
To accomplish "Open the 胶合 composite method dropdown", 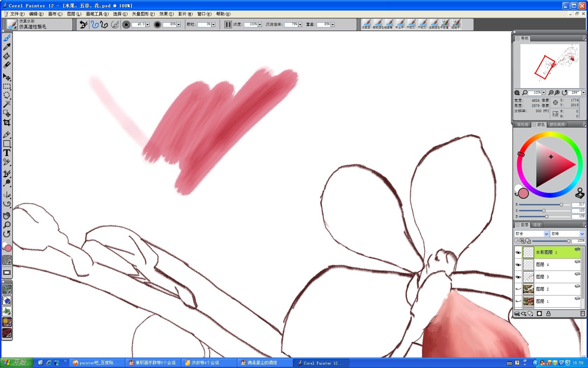I will 546,234.
